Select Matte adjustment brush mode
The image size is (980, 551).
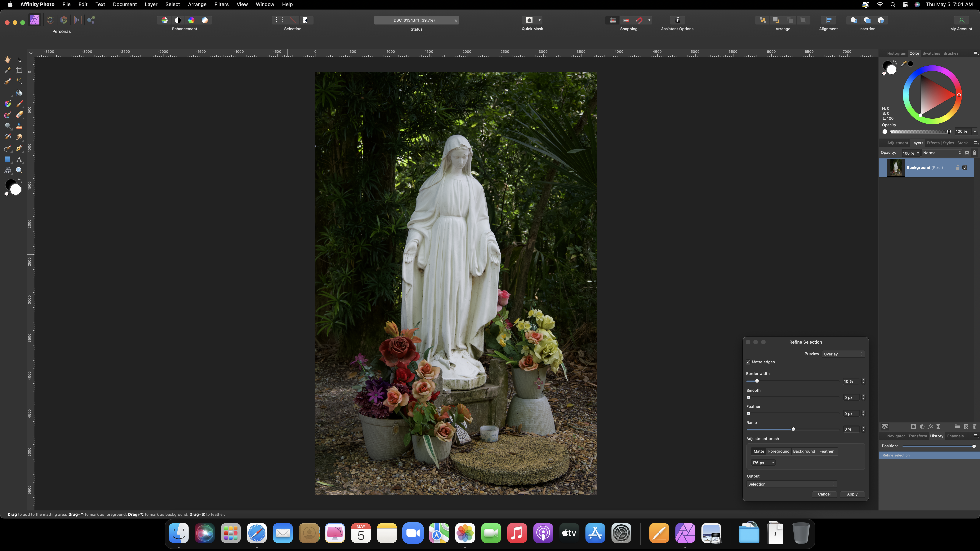[759, 451]
